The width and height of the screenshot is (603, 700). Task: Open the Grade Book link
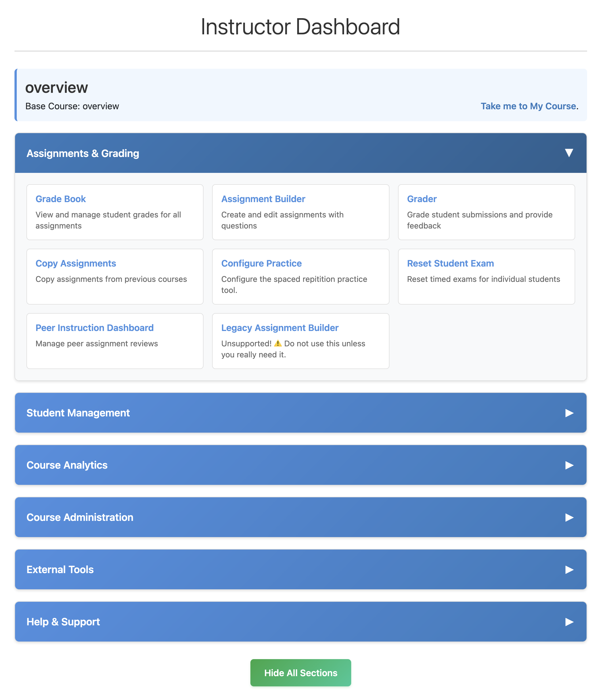tap(61, 199)
